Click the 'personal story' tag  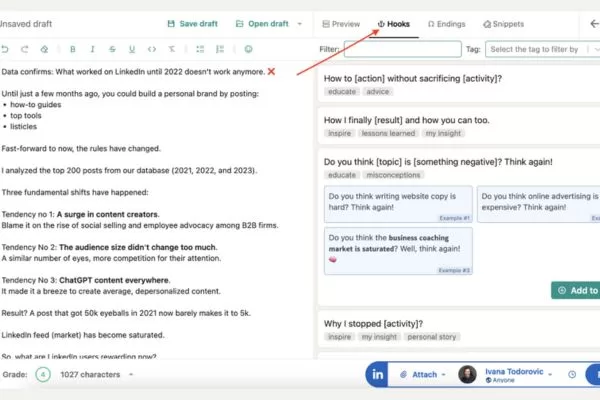(x=432, y=337)
